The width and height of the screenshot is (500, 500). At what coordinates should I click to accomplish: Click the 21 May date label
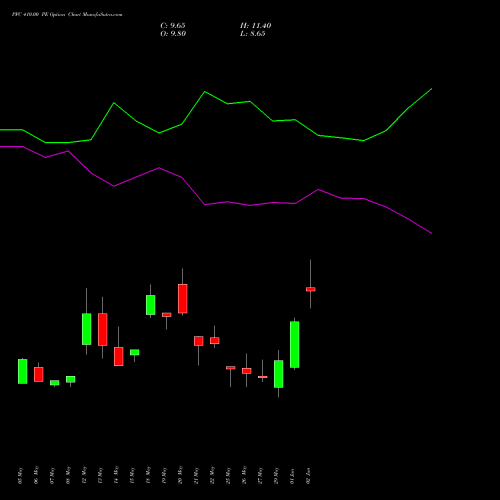(197, 475)
